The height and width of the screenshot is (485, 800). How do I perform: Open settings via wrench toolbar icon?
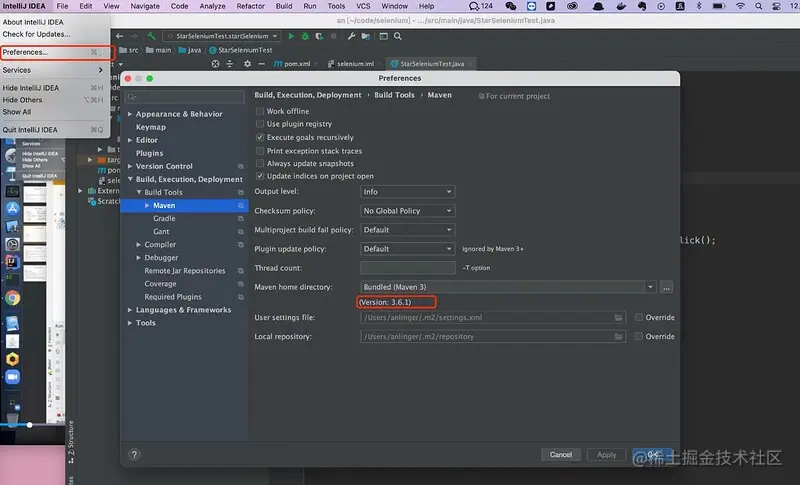352,36
